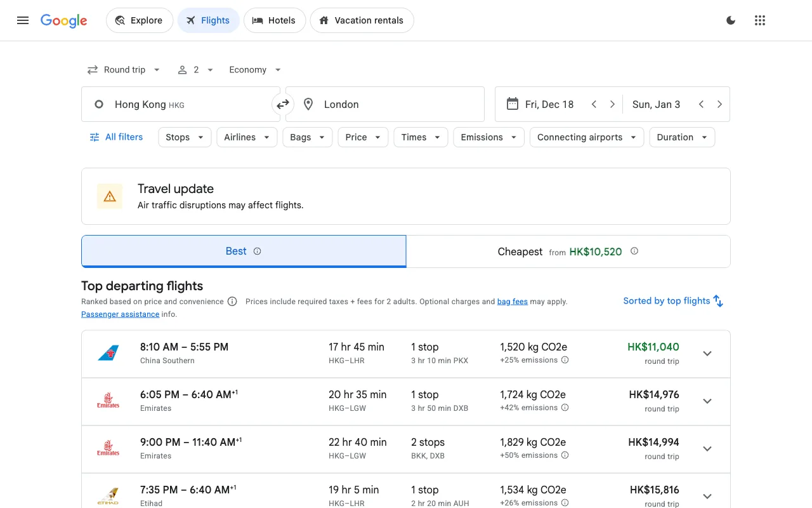
Task: Select the Best results tab
Action: click(244, 251)
